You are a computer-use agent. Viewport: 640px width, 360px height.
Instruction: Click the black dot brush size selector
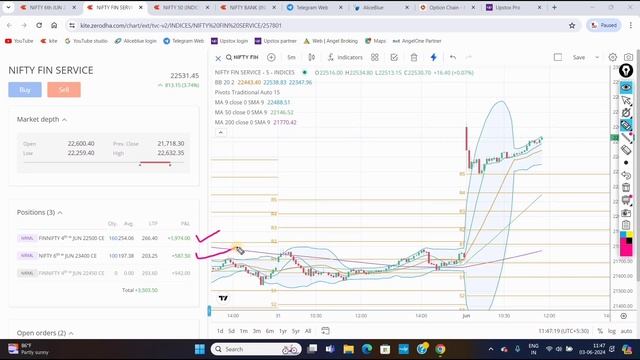[626, 163]
